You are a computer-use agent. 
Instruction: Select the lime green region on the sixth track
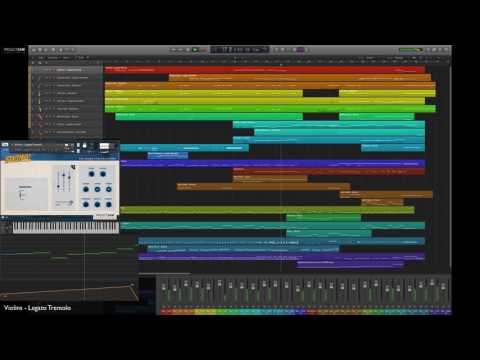tap(270, 109)
